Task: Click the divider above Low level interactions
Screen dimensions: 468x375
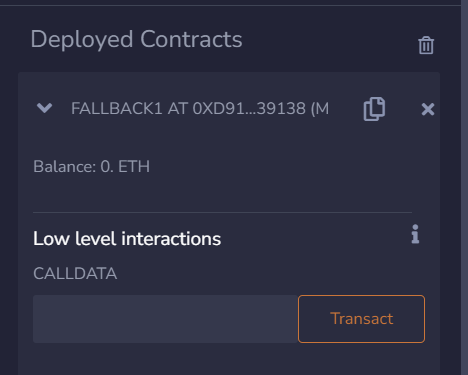Action: 222,212
